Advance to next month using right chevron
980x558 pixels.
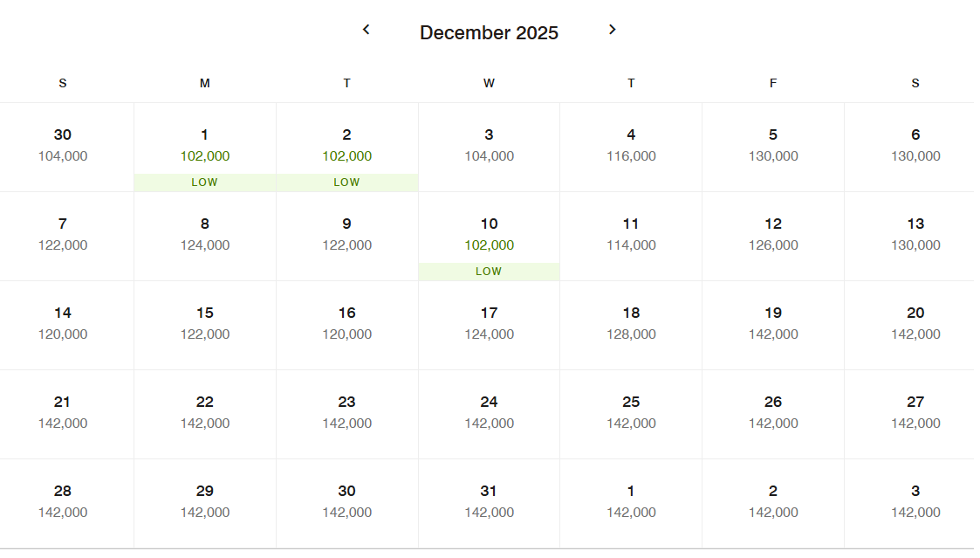tap(612, 30)
